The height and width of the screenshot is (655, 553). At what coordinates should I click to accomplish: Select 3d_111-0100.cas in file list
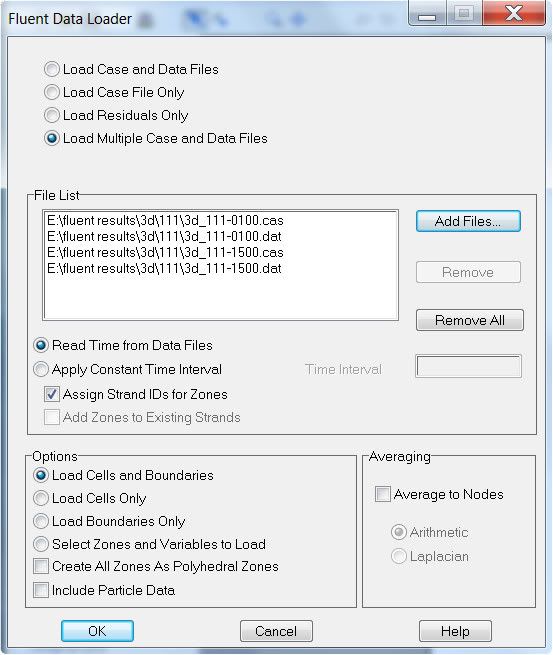point(165,221)
